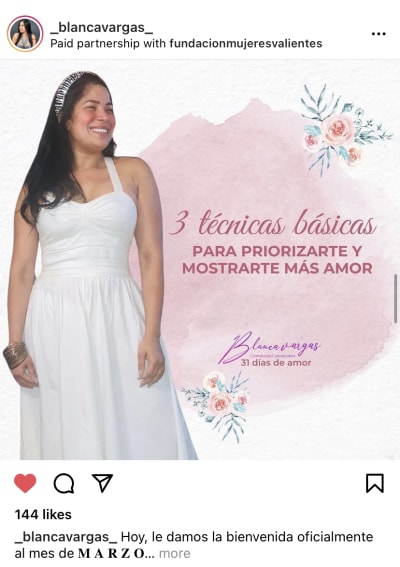Save post with the bookmark icon
Viewport: 400px width, 567px height.
(375, 483)
